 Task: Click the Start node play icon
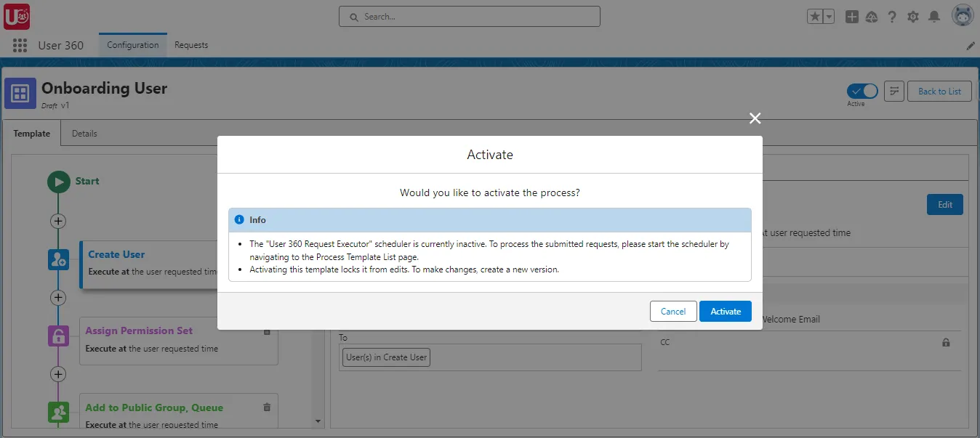[58, 182]
